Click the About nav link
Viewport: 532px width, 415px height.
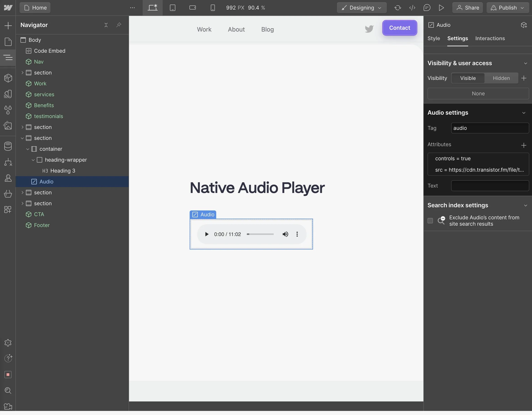pos(236,30)
